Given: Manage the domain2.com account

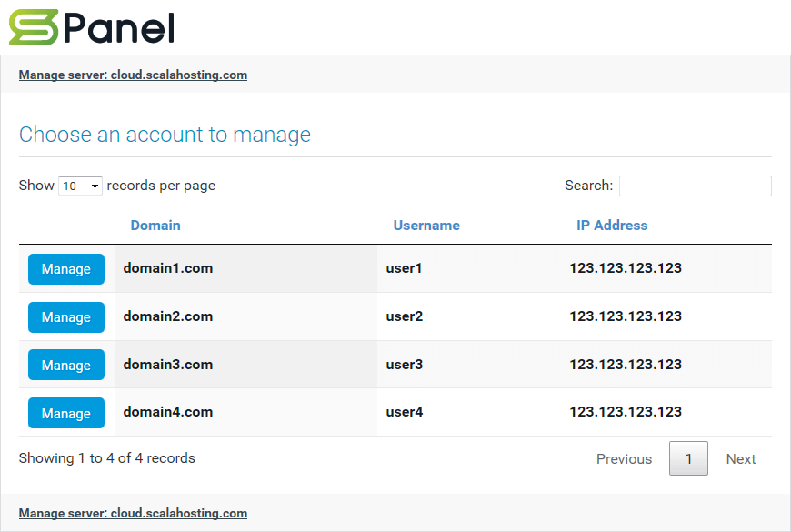Looking at the screenshot, I should tap(65, 316).
